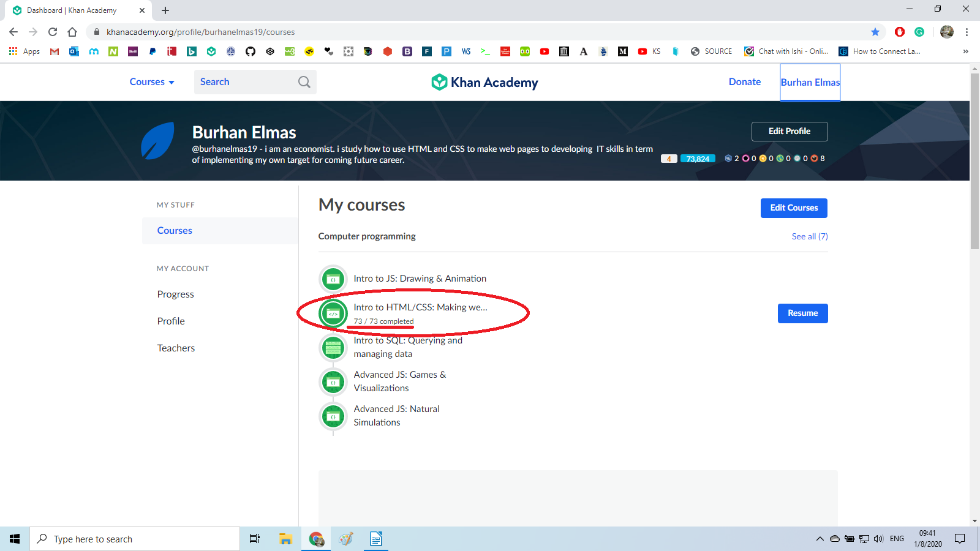This screenshot has width=980, height=551.
Task: Click the Grammarly extension icon
Action: coord(919,32)
